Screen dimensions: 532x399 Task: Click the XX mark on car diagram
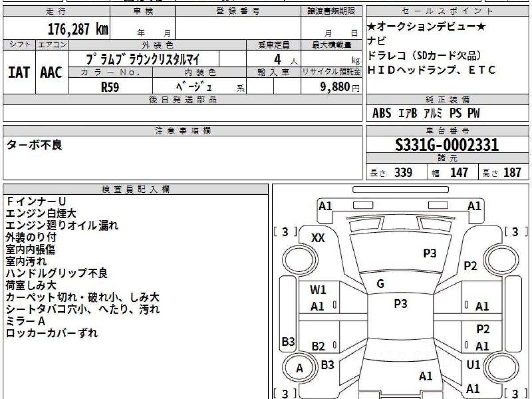tap(318, 238)
